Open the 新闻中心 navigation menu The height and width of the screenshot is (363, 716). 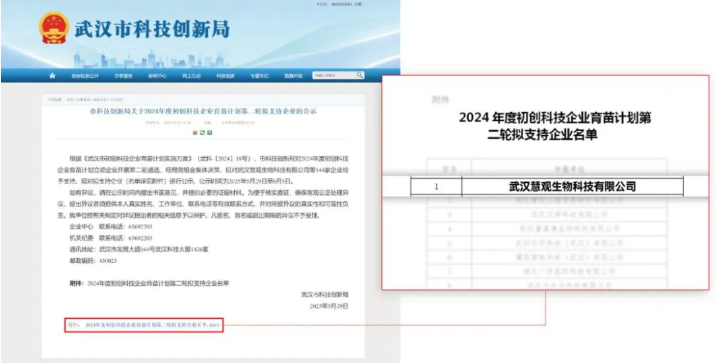[x=157, y=76]
